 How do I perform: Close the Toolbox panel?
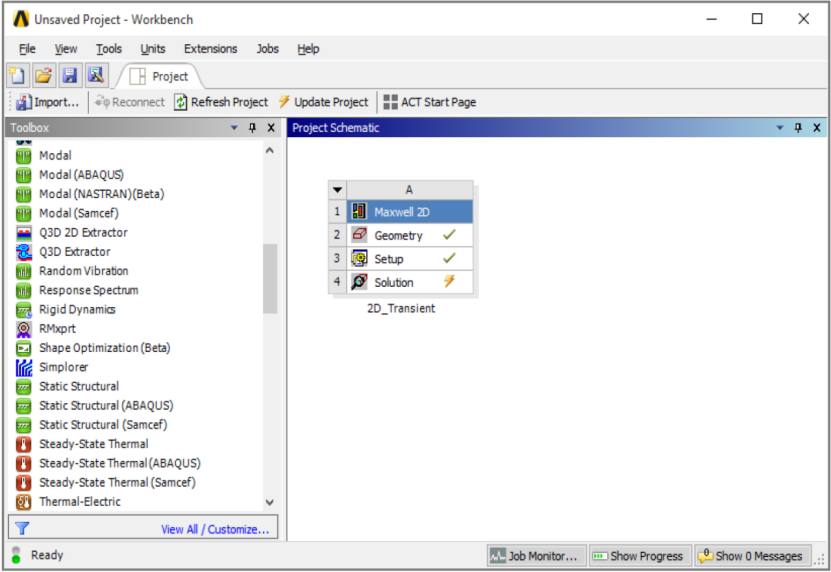(271, 128)
